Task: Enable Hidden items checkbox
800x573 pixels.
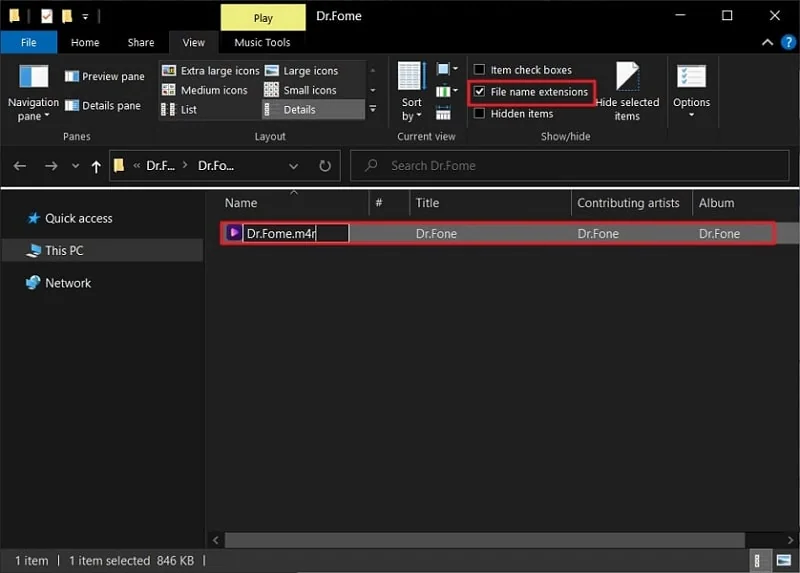Action: [479, 114]
